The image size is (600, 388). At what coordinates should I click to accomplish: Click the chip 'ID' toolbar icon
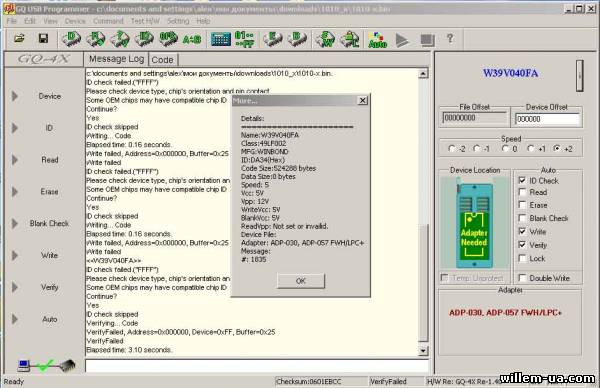[144, 39]
